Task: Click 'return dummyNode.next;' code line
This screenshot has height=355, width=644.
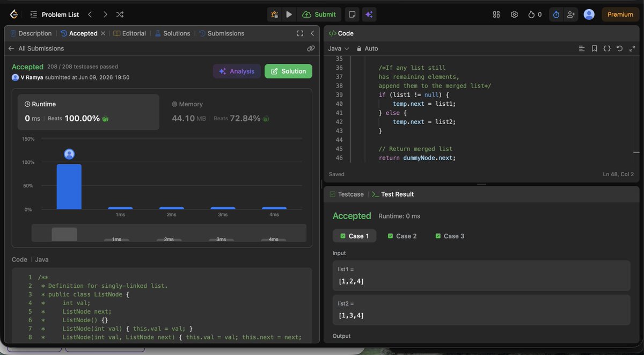Action: (417, 158)
